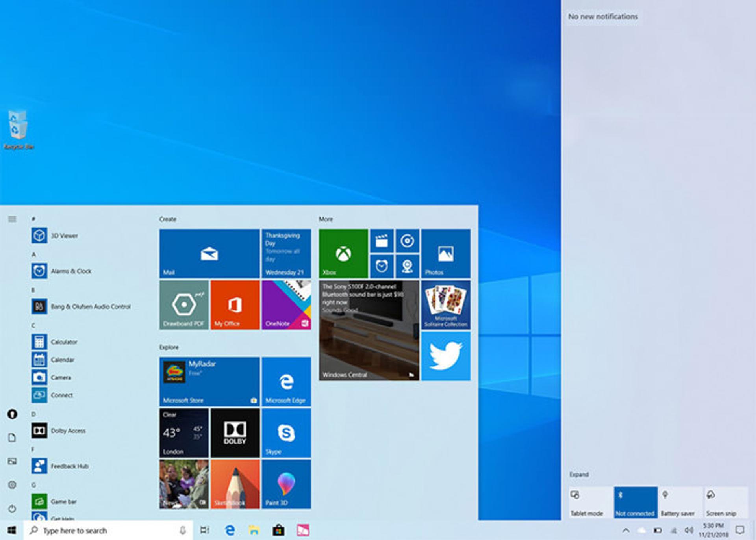Image resolution: width=756 pixels, height=540 pixels.
Task: Open the small webcam Camera tile
Action: pyautogui.click(x=407, y=266)
